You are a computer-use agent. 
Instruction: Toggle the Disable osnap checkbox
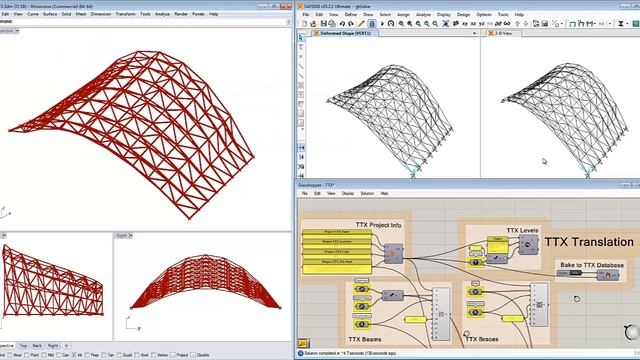coord(193,355)
